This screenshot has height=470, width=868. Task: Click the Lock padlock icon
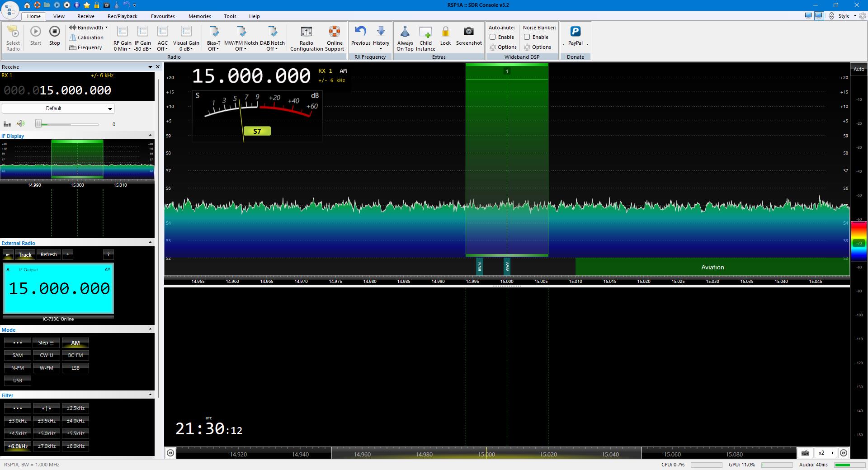pos(445,32)
